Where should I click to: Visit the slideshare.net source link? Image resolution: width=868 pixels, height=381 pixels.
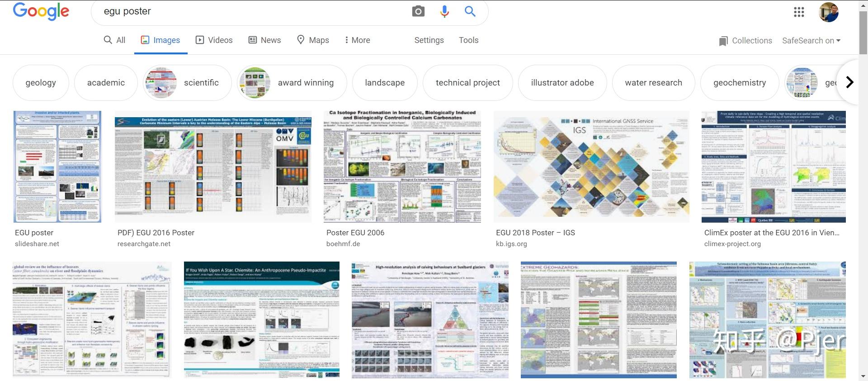click(x=37, y=244)
